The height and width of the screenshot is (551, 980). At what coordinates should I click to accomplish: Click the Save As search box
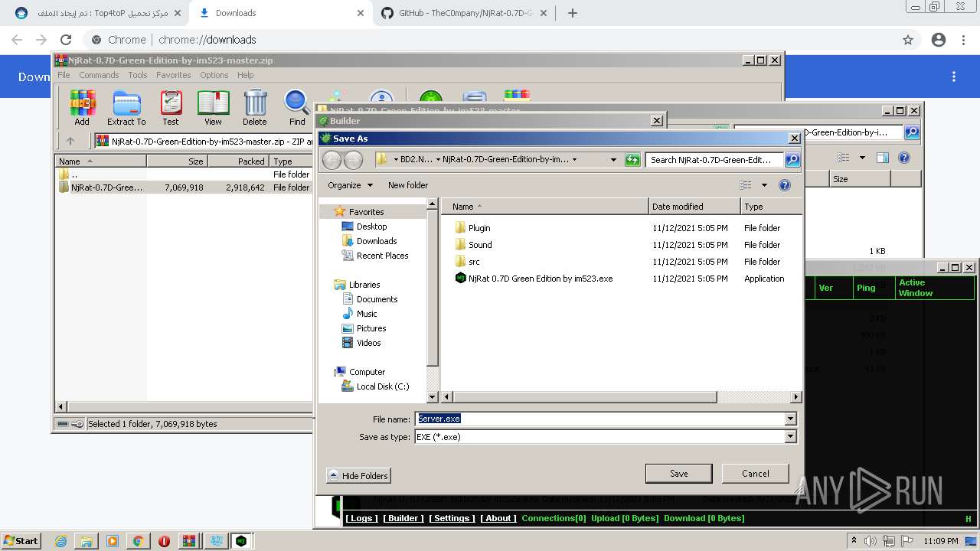pos(715,160)
